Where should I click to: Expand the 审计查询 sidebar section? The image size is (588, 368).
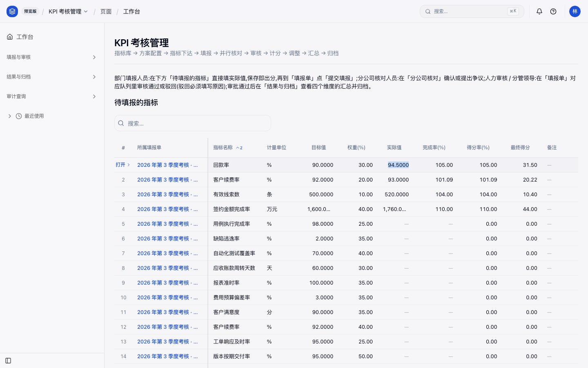point(52,96)
